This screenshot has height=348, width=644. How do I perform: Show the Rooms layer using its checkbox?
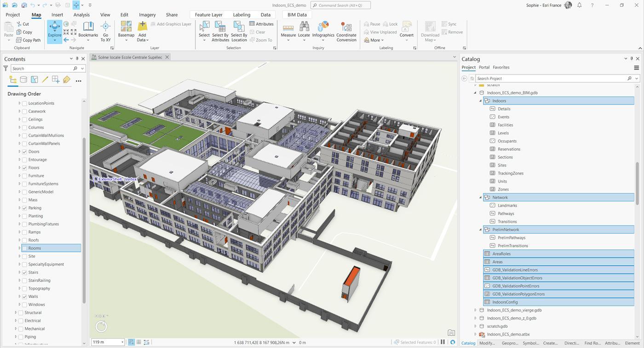pyautogui.click(x=24, y=248)
